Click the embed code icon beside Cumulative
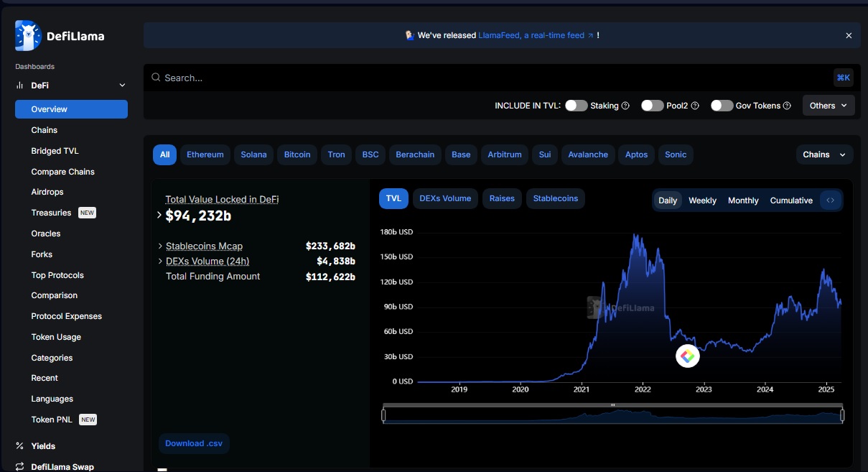 coord(831,200)
